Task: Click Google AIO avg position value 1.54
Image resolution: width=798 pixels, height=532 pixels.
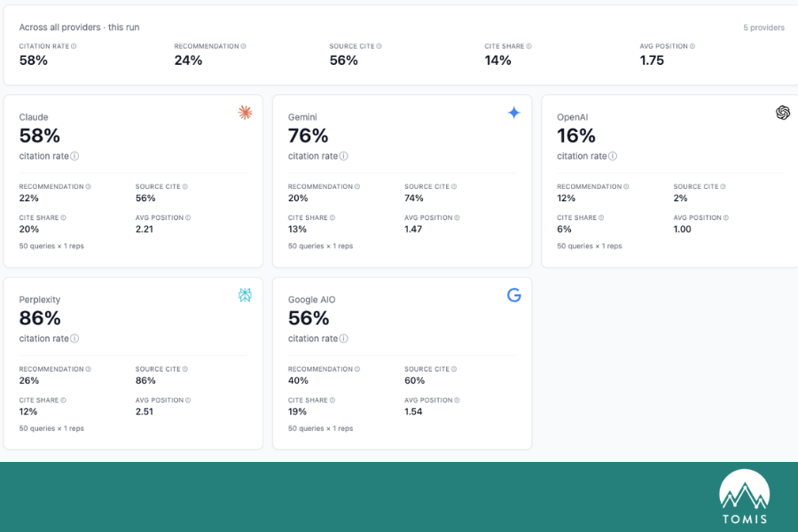Action: [x=413, y=411]
